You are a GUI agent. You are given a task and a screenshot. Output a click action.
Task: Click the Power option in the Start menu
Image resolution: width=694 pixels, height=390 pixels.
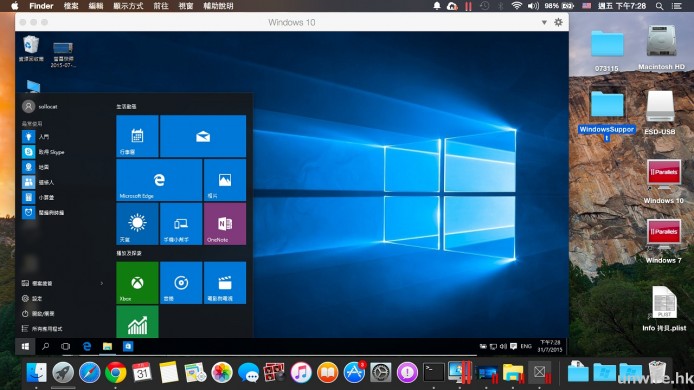[x=38, y=313]
